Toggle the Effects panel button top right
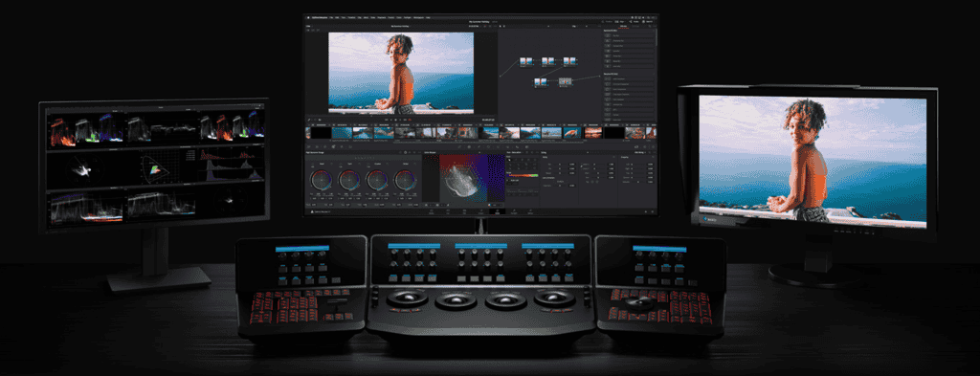 648,22
